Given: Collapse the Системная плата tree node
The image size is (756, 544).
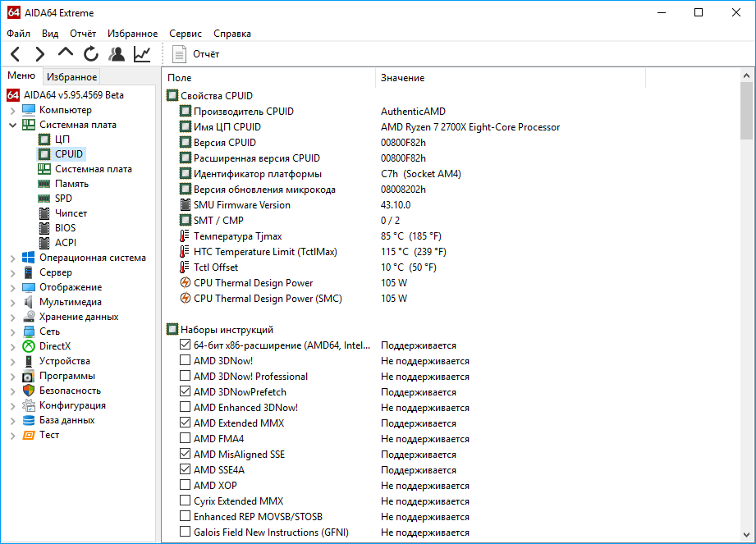Looking at the screenshot, I should [12, 125].
